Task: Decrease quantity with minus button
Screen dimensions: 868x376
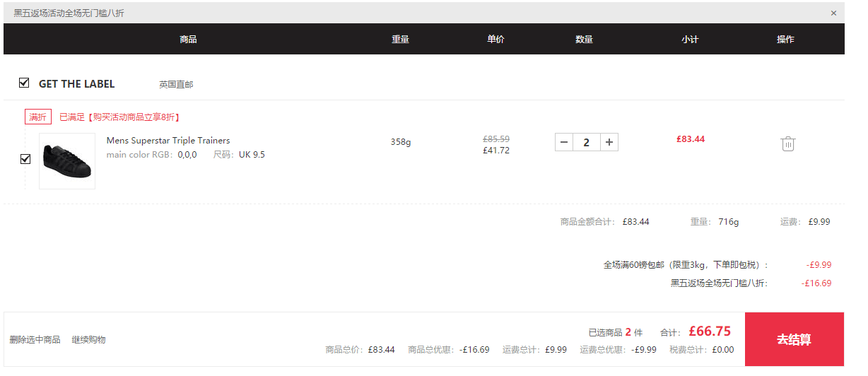Action: tap(563, 142)
